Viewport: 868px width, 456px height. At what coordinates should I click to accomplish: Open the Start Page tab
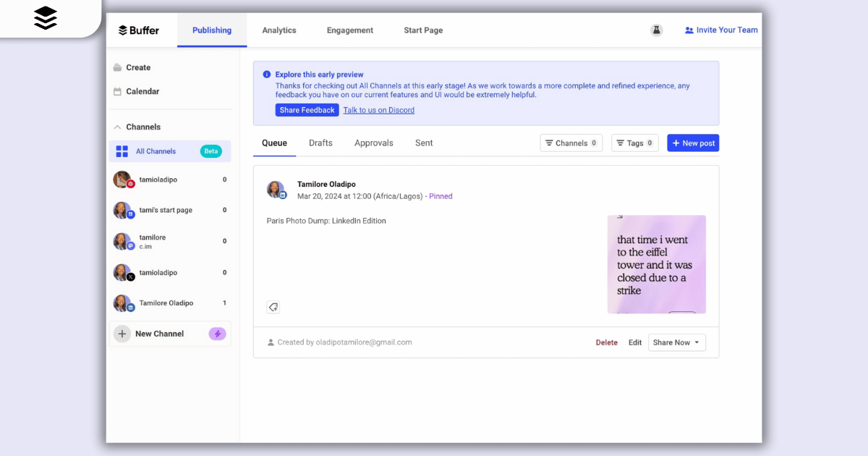click(x=423, y=30)
